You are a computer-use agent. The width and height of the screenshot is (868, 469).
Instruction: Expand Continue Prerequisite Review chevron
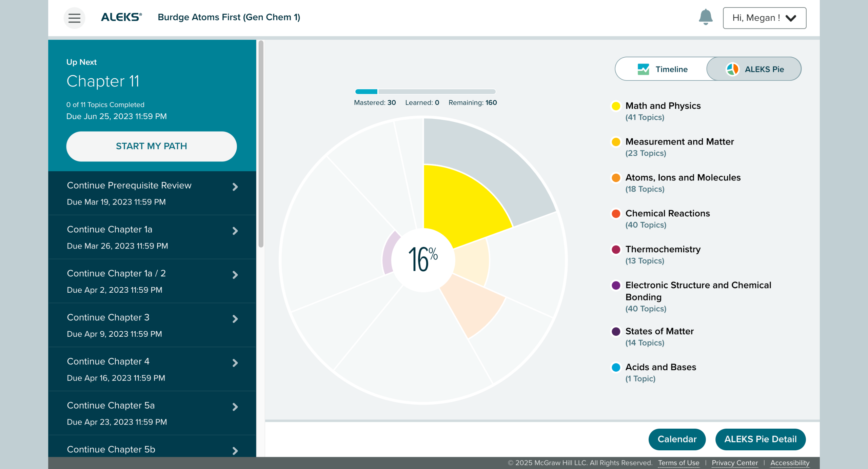click(235, 187)
